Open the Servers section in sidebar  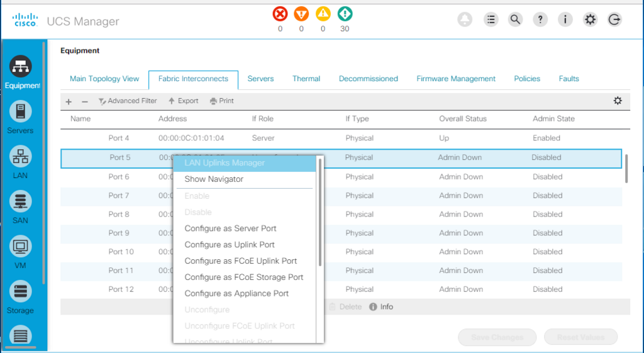click(x=21, y=117)
